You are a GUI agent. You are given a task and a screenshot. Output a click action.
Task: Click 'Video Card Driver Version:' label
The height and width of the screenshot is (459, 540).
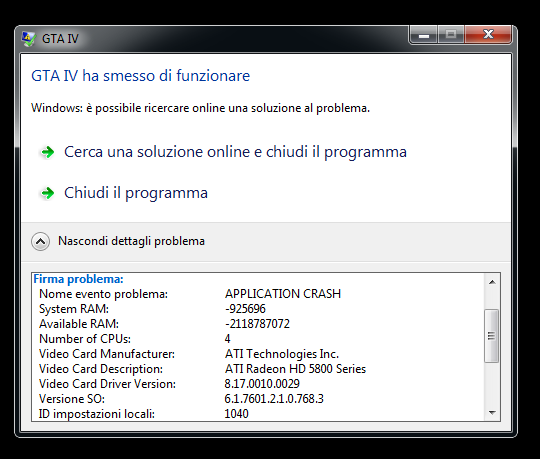(107, 384)
